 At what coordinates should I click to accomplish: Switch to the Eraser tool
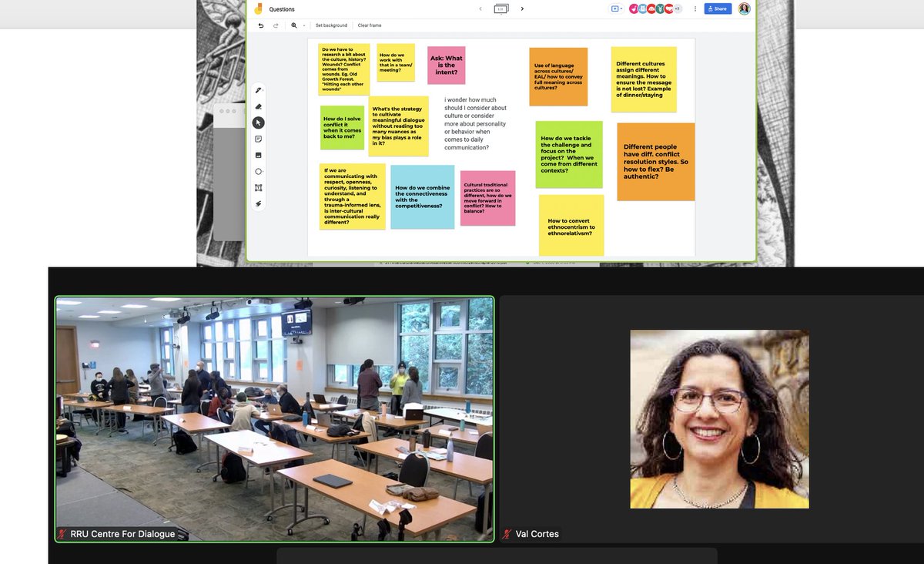[258, 106]
